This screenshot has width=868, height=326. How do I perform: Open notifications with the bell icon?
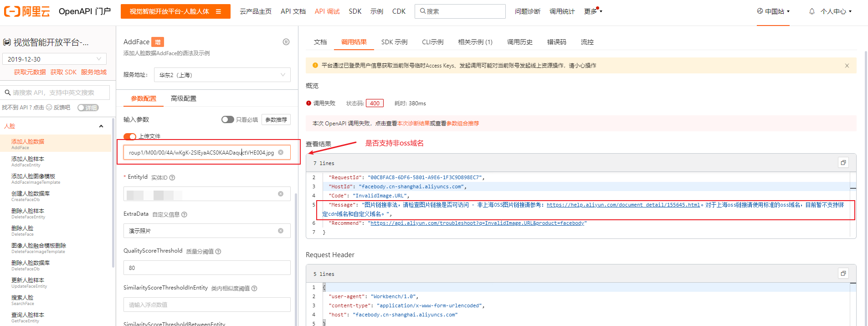[x=812, y=11]
